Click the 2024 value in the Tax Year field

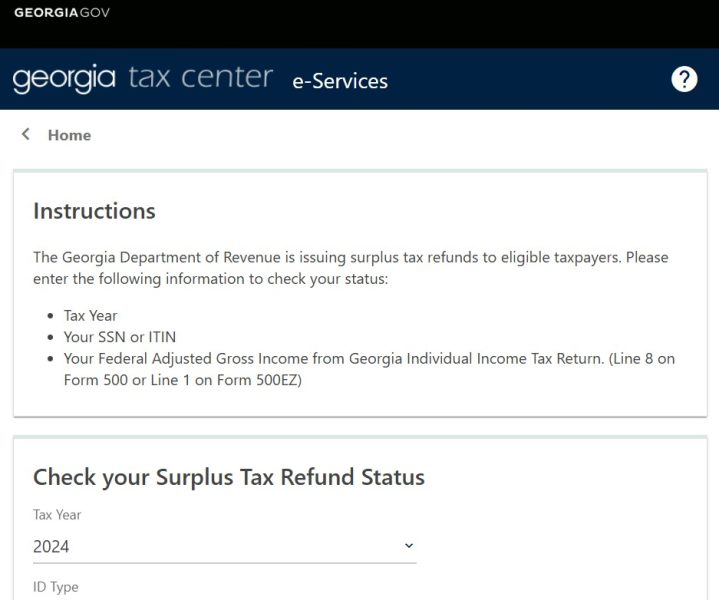pos(51,547)
